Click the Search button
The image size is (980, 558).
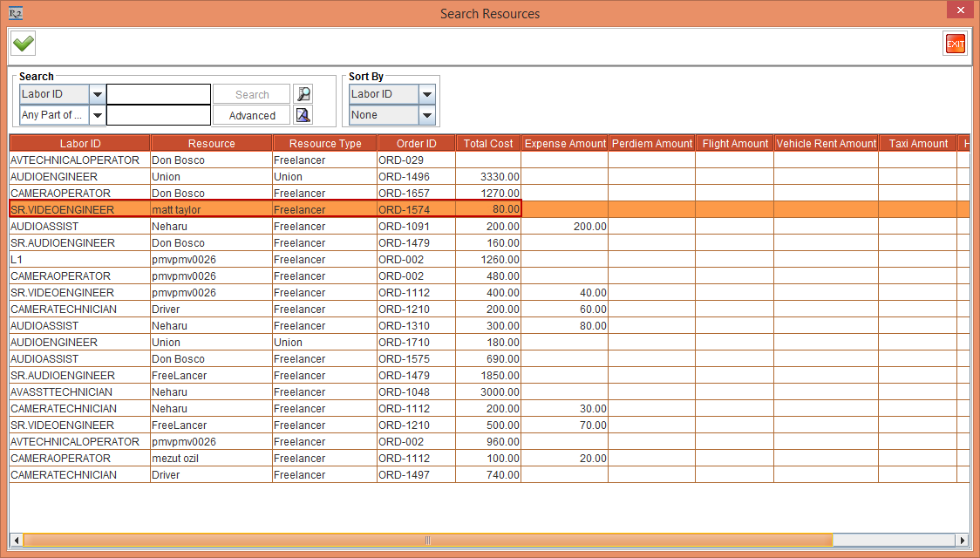pos(251,93)
